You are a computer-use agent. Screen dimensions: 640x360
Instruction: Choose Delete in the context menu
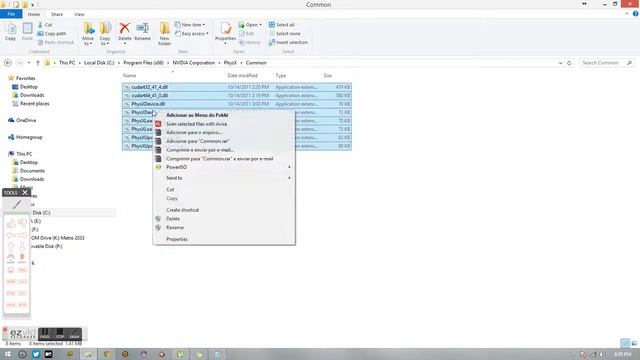pyautogui.click(x=173, y=219)
